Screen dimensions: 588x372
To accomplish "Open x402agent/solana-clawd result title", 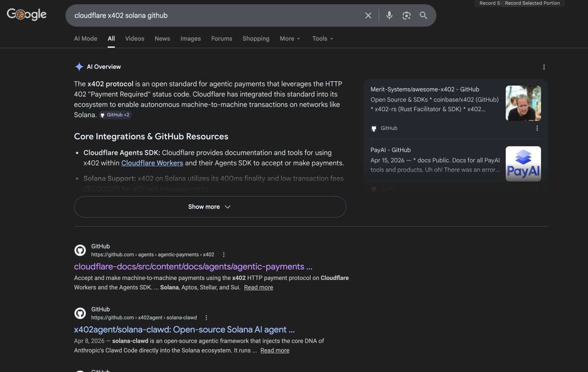I will pyautogui.click(x=184, y=329).
